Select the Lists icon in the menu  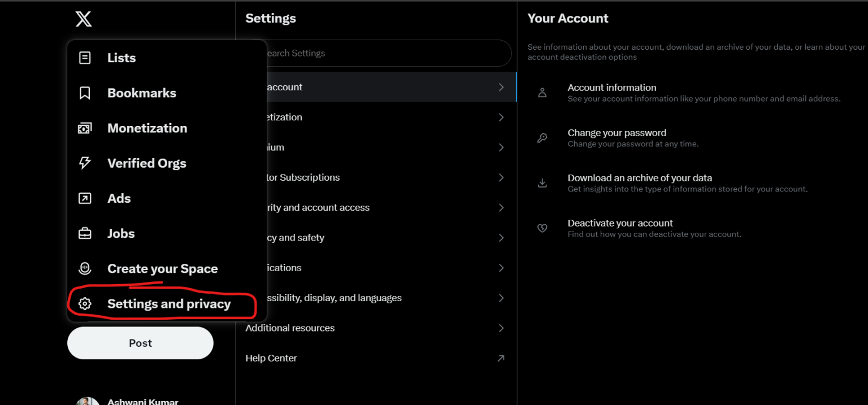pyautogui.click(x=85, y=57)
